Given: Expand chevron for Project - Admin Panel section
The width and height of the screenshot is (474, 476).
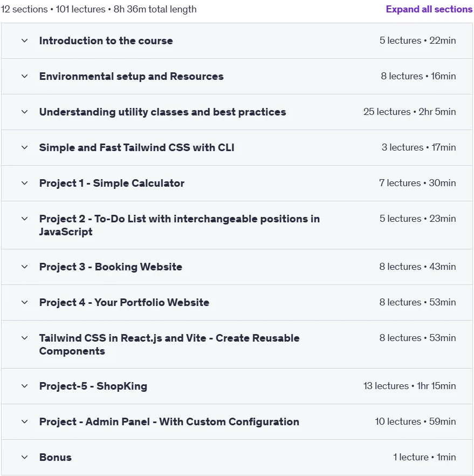Looking at the screenshot, I should pos(25,421).
